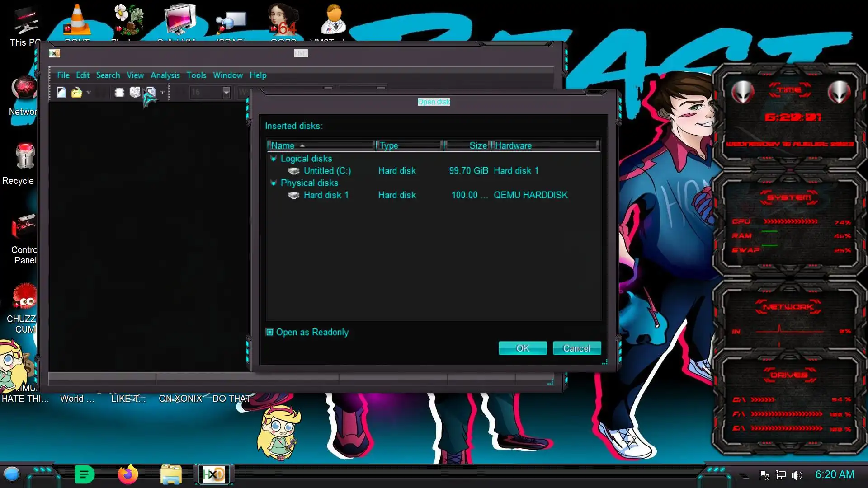The image size is (868, 488).
Task: Click the New file toolbar icon
Action: pyautogui.click(x=61, y=92)
